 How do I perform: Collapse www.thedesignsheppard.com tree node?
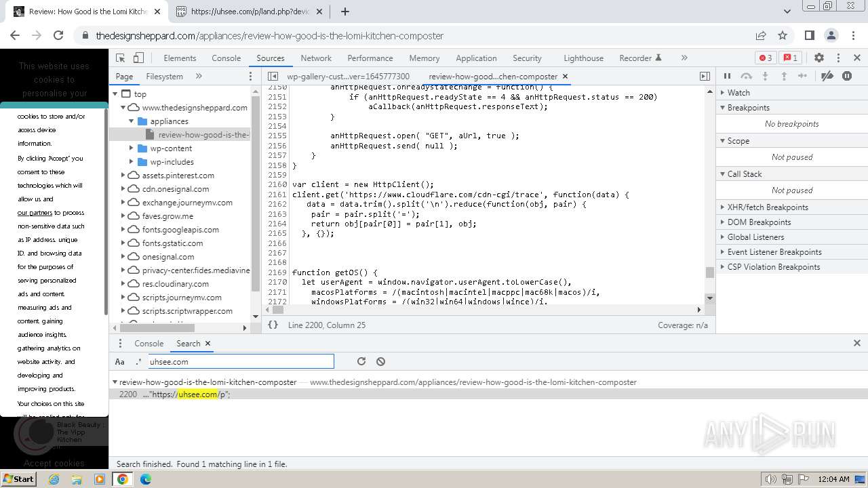click(123, 108)
